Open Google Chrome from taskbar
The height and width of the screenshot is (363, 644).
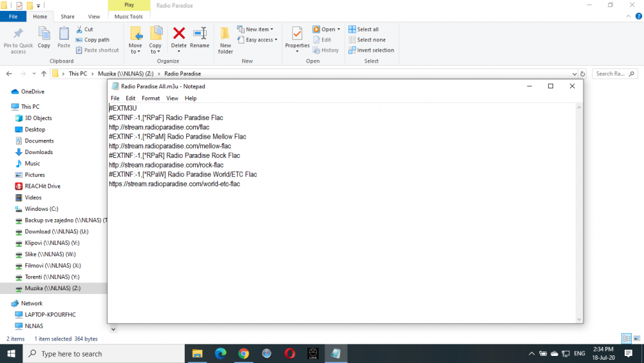pos(243,353)
